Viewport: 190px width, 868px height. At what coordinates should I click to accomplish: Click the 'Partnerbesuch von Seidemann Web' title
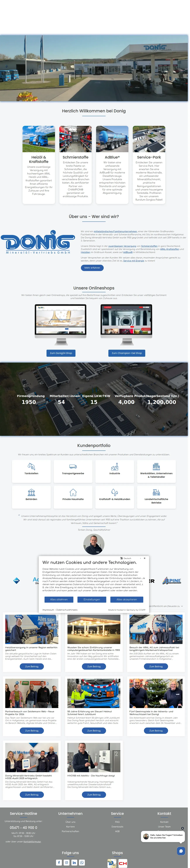coord(30,713)
